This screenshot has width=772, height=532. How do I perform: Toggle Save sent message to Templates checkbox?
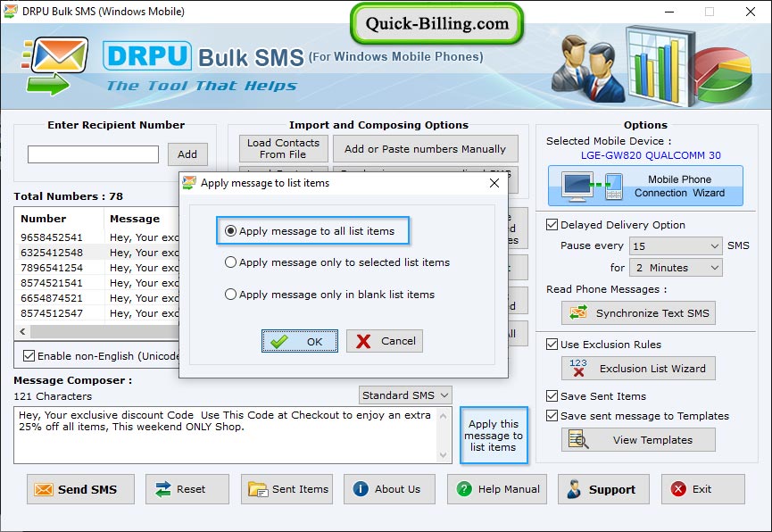(x=552, y=416)
